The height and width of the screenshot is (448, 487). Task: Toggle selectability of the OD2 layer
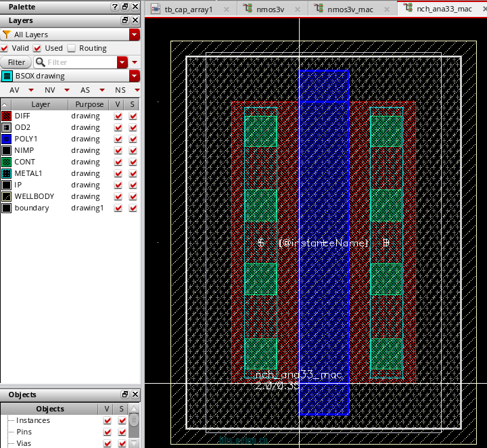click(x=133, y=127)
